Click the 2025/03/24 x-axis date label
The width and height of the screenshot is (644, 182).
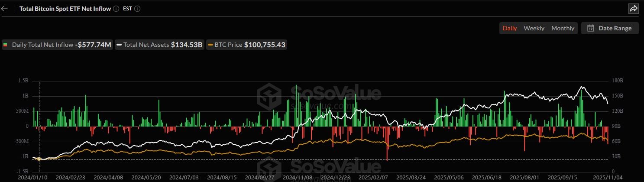[x=410, y=178]
